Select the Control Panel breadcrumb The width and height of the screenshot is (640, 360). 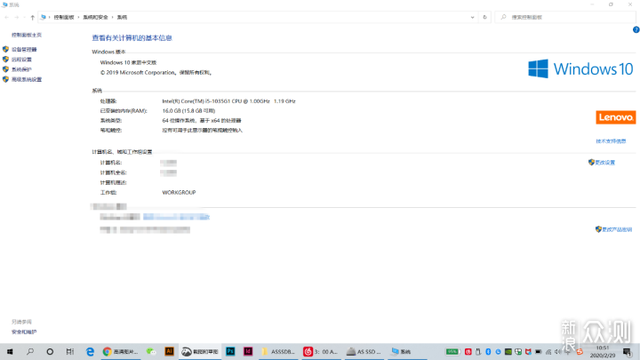tap(64, 17)
